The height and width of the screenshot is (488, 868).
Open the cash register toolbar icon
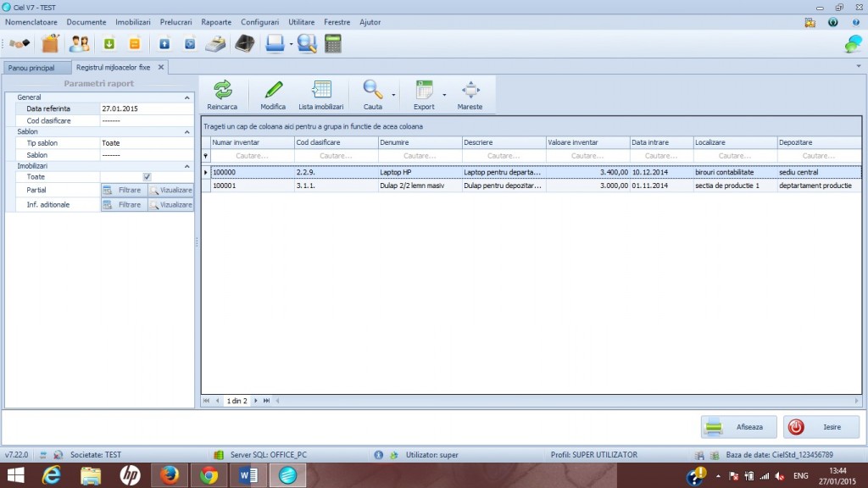[x=215, y=44]
